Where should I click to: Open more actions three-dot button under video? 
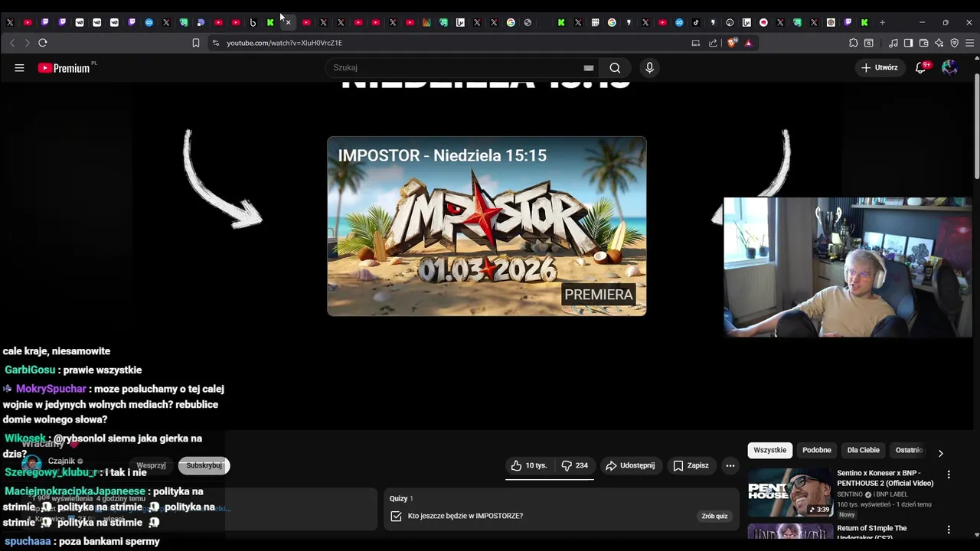[730, 465]
